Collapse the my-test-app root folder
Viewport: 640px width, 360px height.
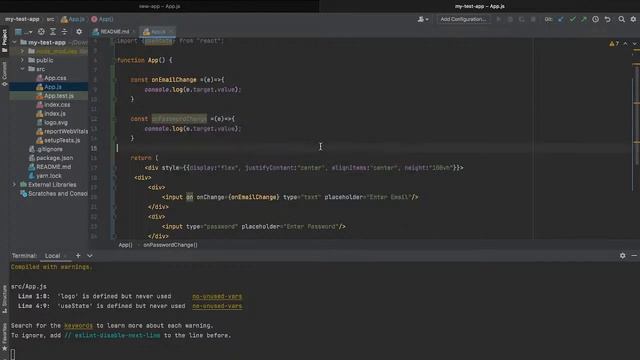tap(15, 42)
